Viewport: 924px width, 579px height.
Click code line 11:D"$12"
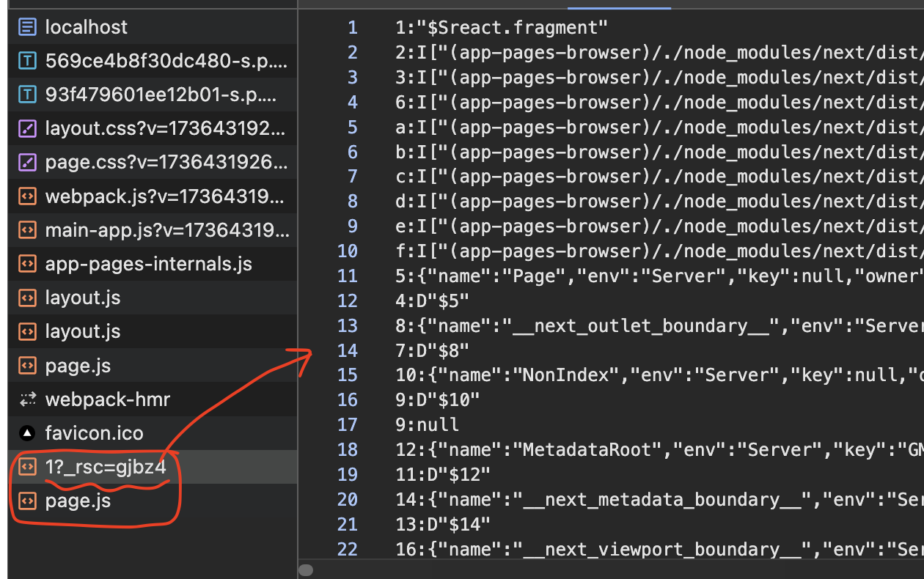click(442, 475)
